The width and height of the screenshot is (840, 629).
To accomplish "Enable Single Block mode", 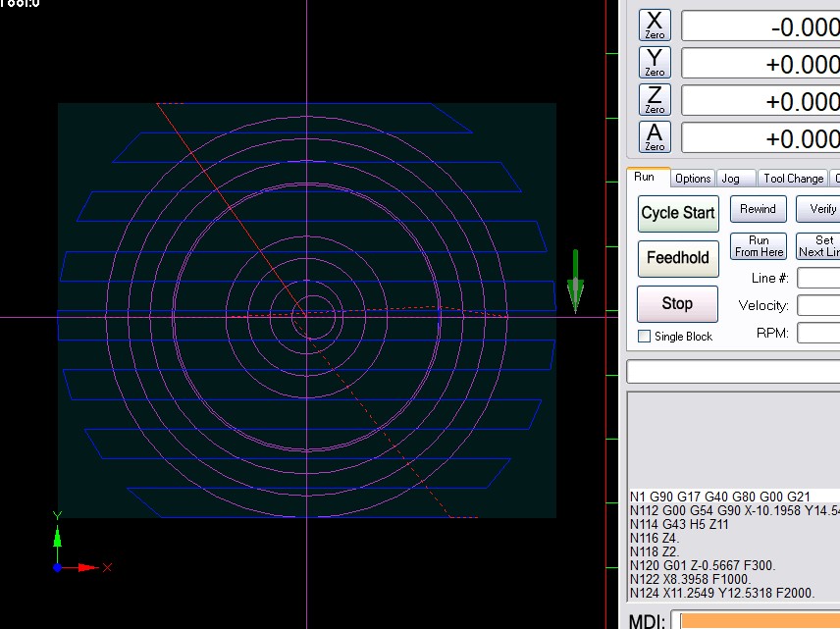I will [x=645, y=337].
